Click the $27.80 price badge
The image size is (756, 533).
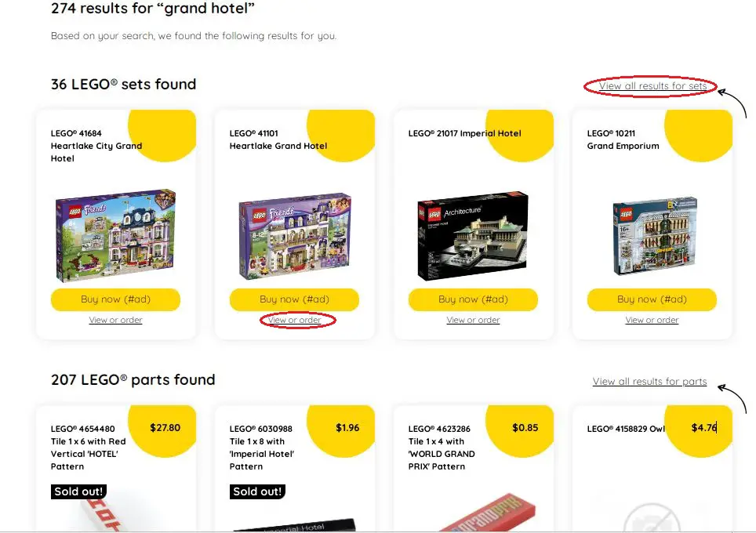click(165, 428)
